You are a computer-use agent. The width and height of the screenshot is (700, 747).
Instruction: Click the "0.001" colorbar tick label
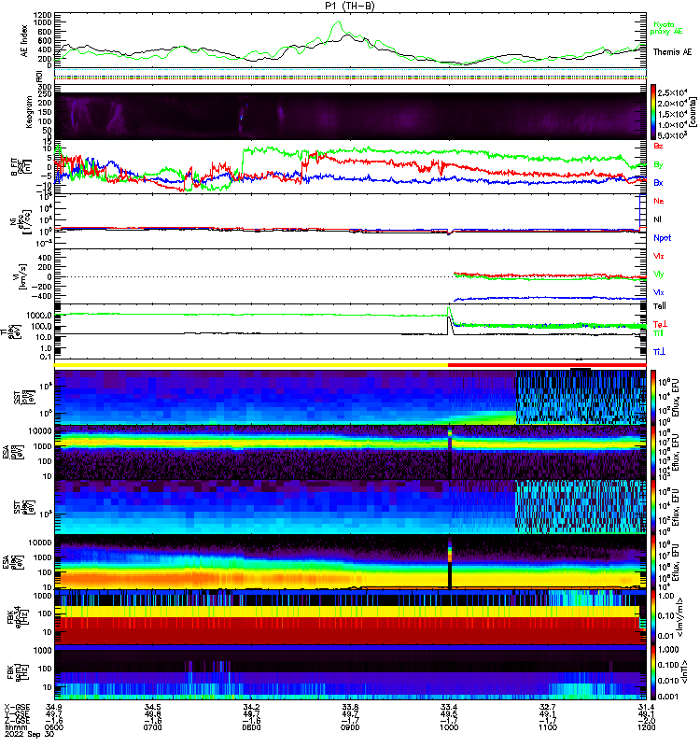point(667,697)
